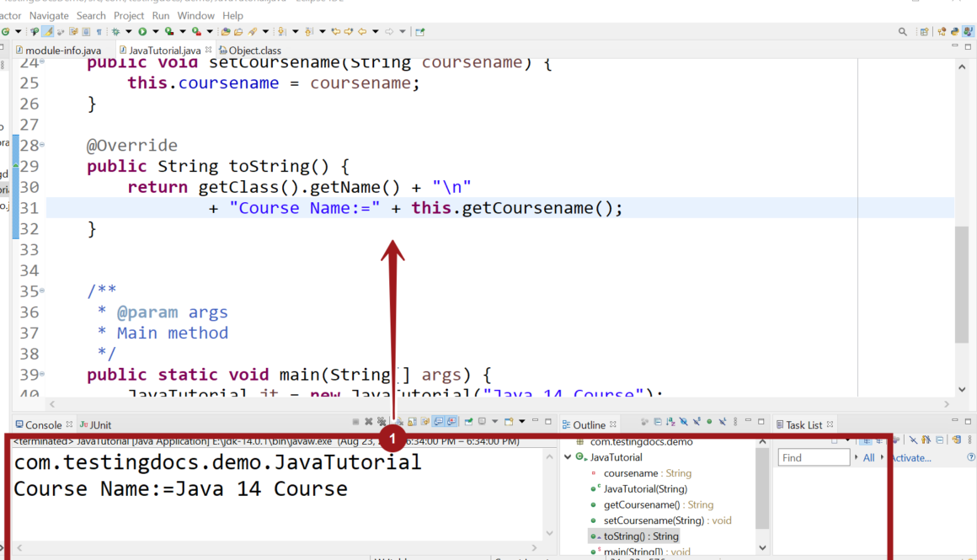This screenshot has height=560, width=977.
Task: Click the Back navigation arrow in toolbar
Action: (362, 32)
